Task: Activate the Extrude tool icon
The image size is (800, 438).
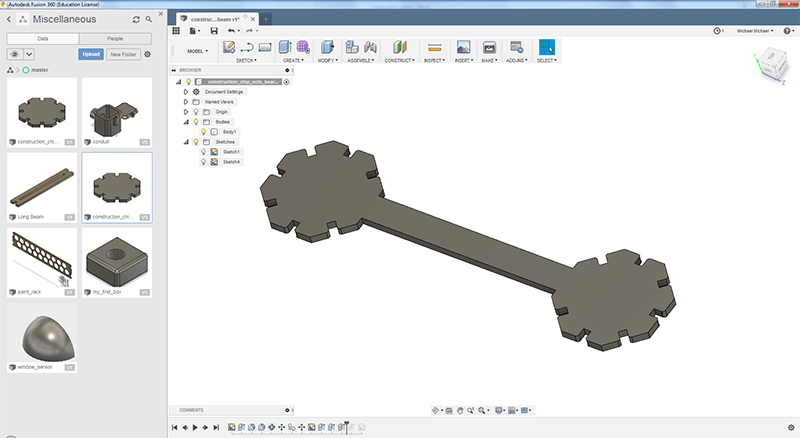Action: pos(285,47)
